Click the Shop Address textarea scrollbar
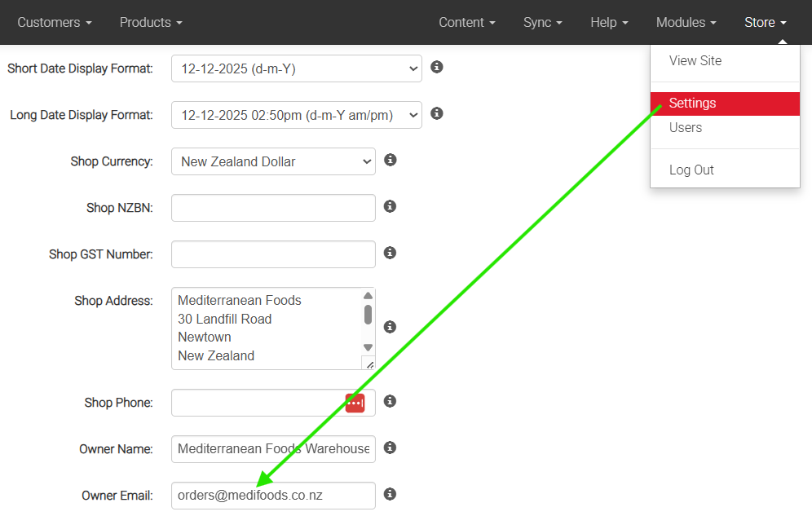 (x=368, y=314)
